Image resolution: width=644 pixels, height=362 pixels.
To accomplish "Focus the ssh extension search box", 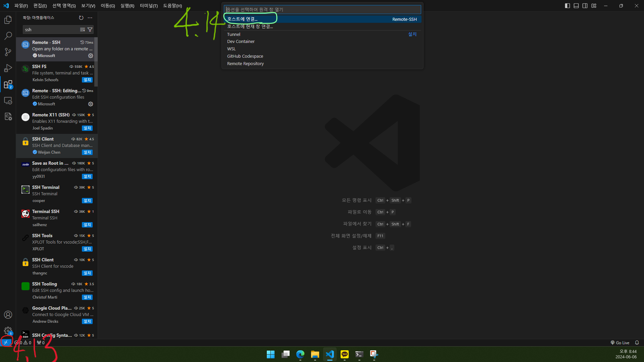I will 50,30.
